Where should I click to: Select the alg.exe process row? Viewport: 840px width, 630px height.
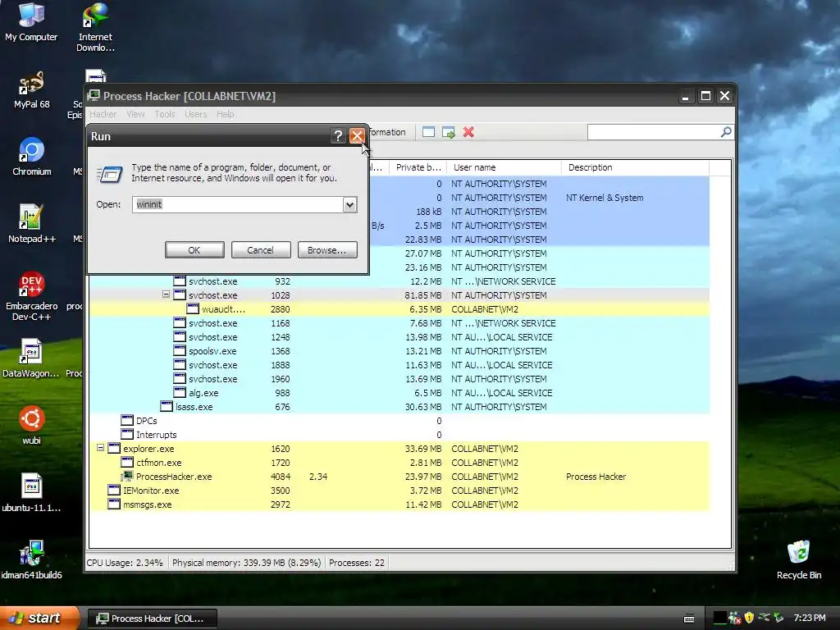coord(399,393)
